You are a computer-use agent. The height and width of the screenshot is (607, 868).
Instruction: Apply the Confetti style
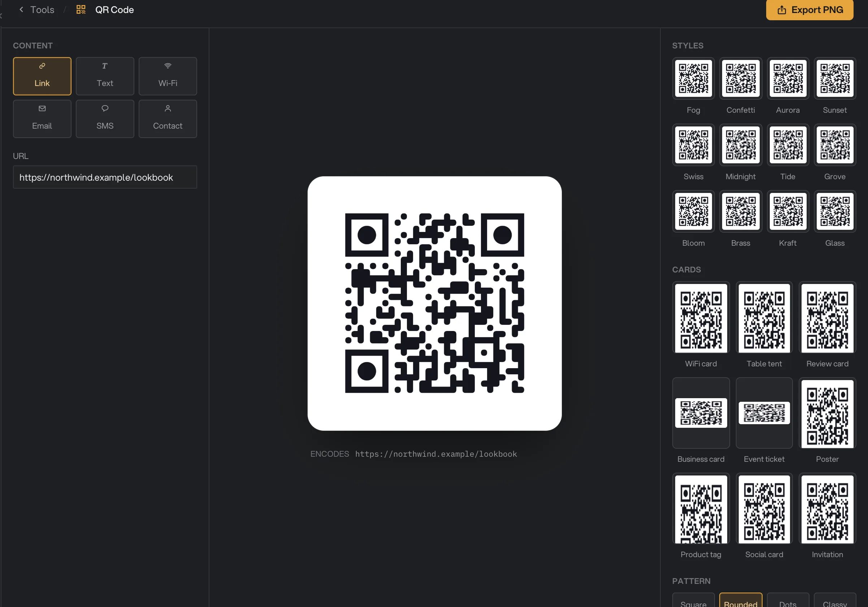tap(740, 78)
